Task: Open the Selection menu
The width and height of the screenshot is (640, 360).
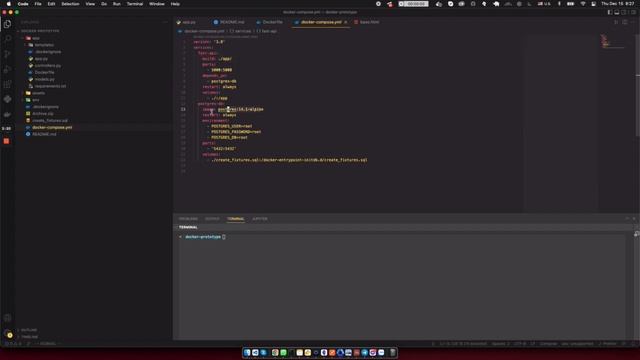Action: coord(70,4)
